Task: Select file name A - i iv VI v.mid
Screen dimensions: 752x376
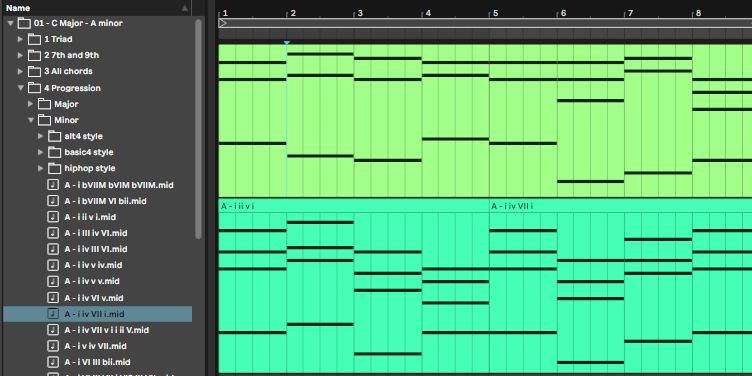Action: [94, 298]
